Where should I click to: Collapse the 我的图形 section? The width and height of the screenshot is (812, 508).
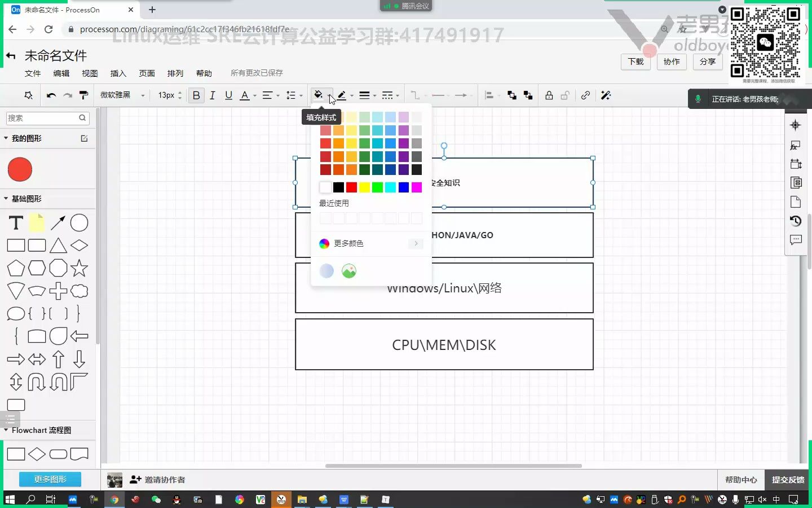[x=6, y=138]
